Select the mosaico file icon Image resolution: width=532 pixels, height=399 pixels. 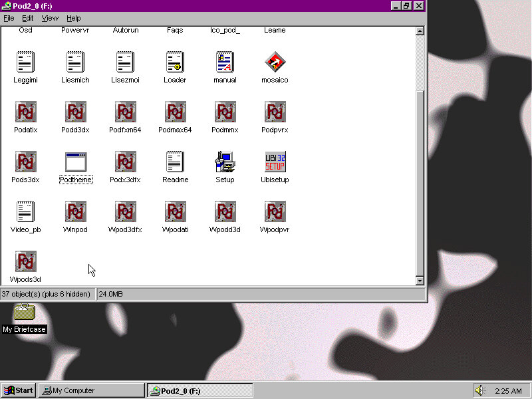click(x=275, y=63)
